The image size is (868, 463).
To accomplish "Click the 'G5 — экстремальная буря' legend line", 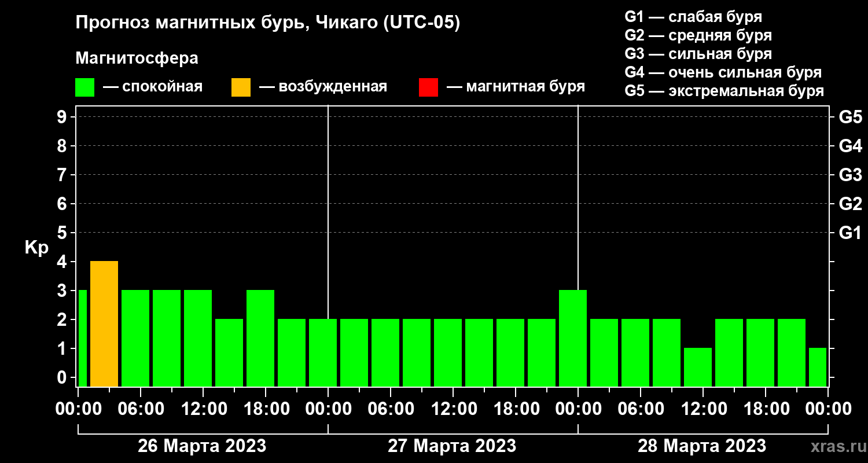I will [724, 91].
